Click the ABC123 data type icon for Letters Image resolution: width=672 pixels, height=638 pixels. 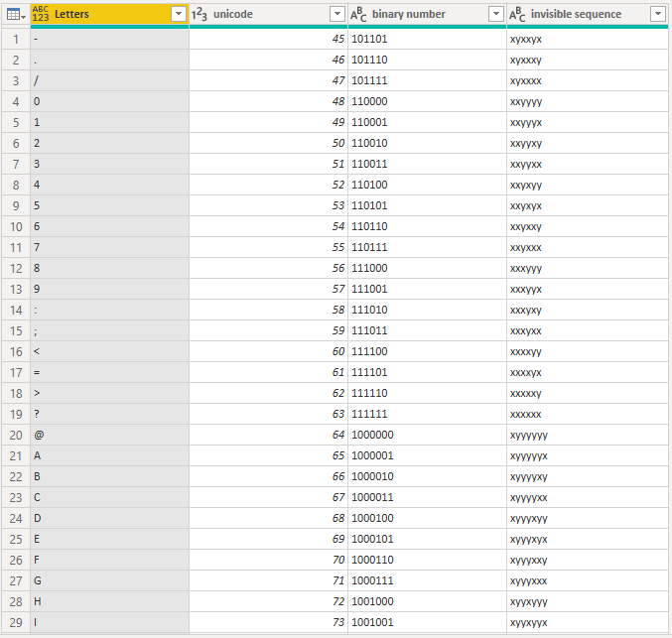(x=41, y=14)
